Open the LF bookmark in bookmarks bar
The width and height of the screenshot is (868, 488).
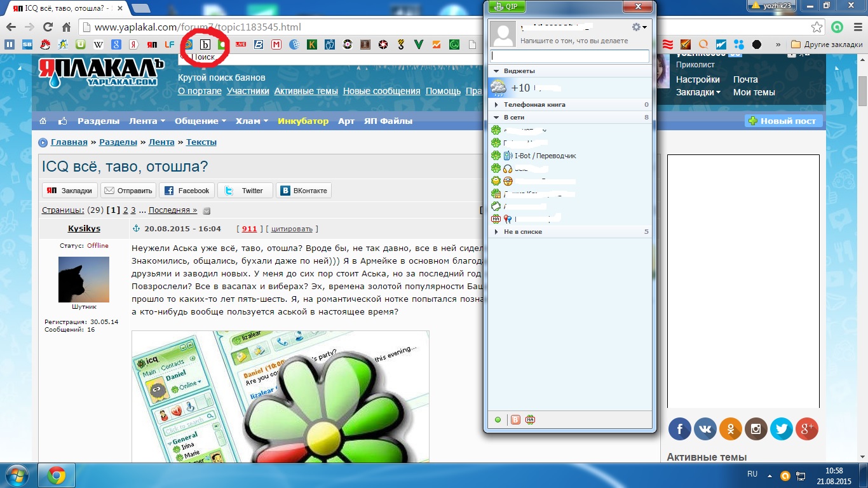(170, 44)
